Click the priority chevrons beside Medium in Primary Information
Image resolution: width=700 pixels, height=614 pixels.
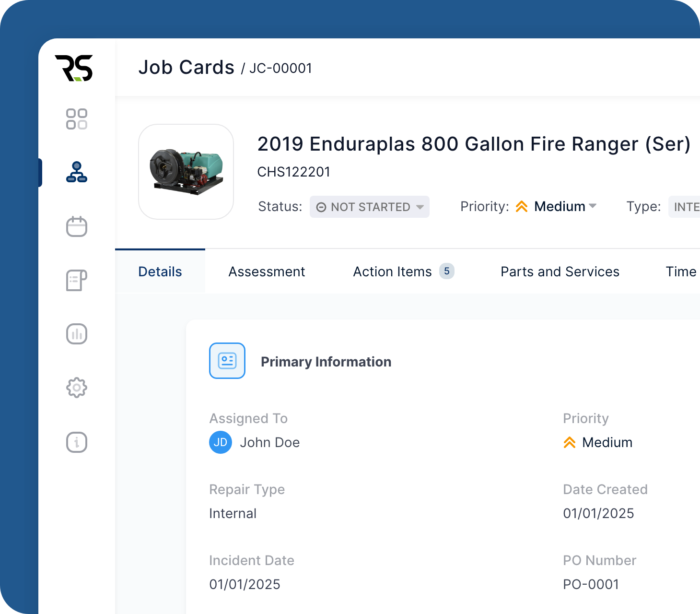[x=570, y=442]
